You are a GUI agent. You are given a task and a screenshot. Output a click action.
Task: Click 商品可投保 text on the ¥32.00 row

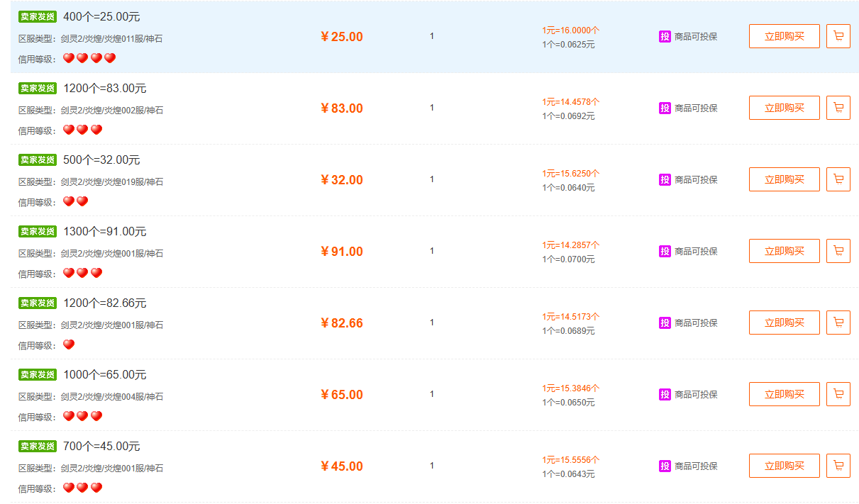tap(696, 180)
